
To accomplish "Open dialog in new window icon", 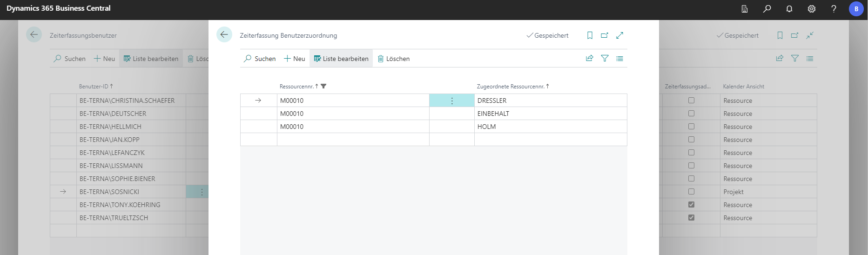I will (x=605, y=35).
